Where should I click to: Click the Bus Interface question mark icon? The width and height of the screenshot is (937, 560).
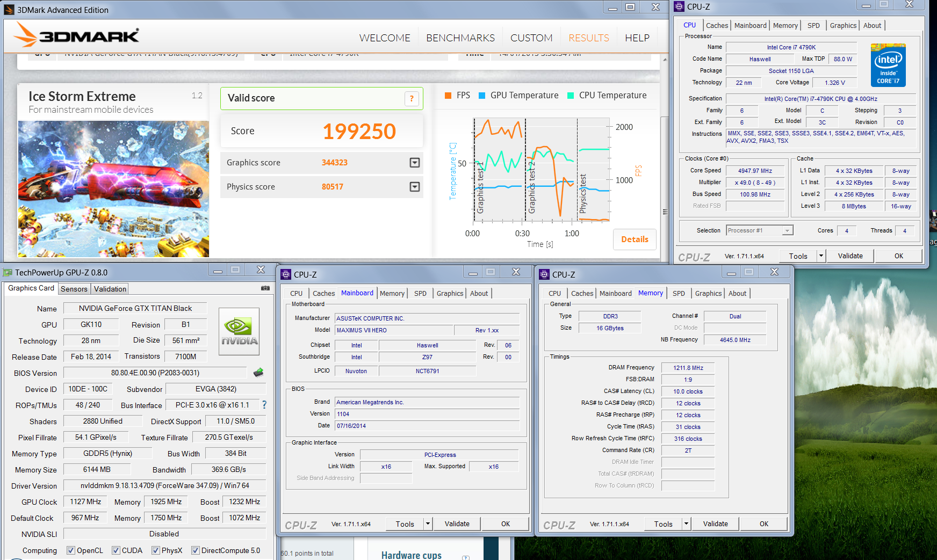(x=264, y=405)
